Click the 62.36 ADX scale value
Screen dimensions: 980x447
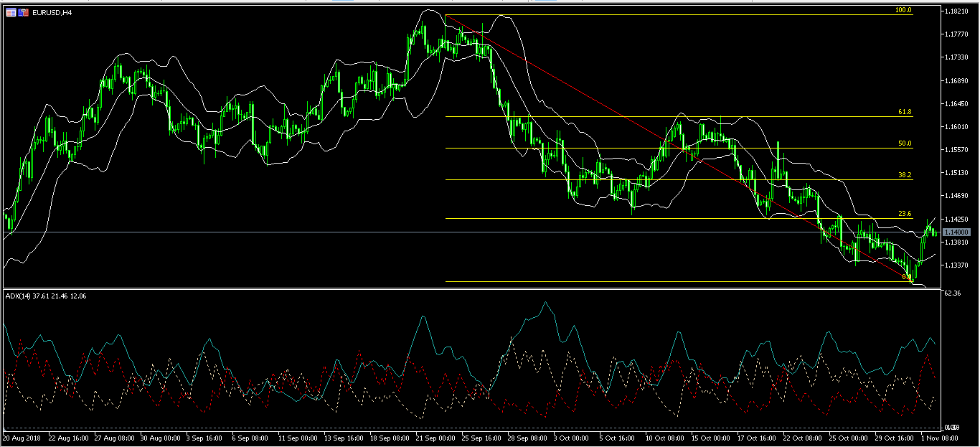click(953, 293)
